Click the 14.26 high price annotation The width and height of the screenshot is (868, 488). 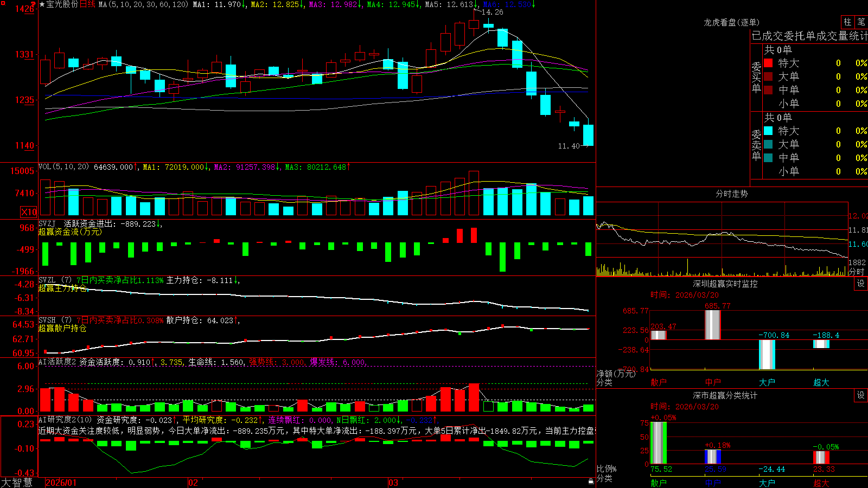(492, 12)
